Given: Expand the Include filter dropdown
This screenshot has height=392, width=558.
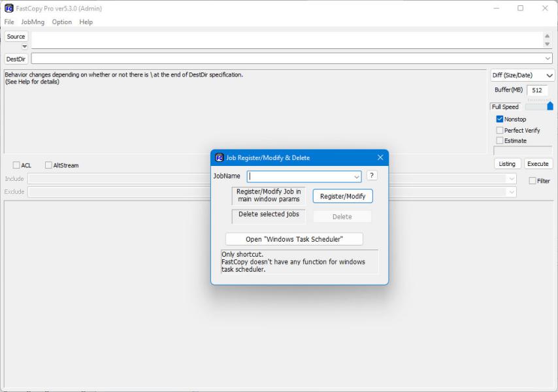Looking at the screenshot, I should [x=512, y=178].
